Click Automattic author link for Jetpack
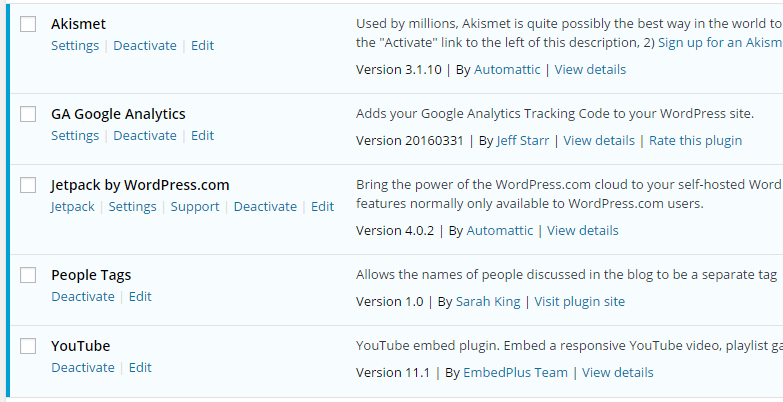 (499, 230)
